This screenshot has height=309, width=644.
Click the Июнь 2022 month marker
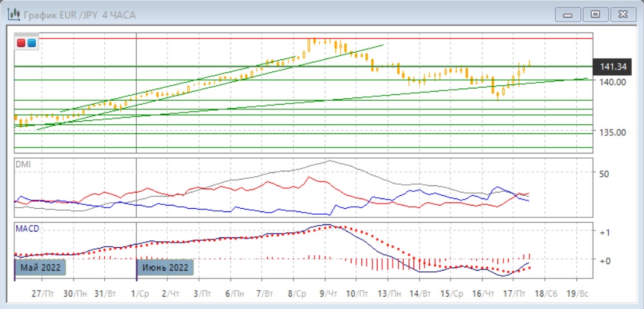(163, 267)
